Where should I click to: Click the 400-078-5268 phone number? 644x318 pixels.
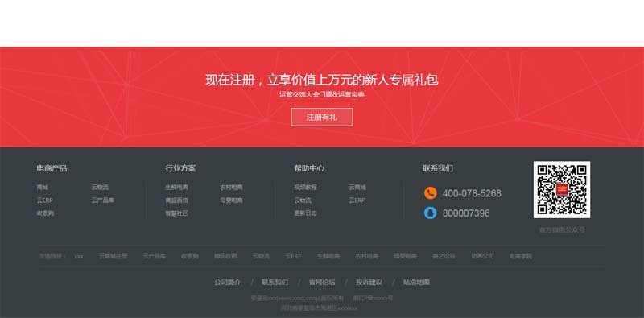click(472, 193)
